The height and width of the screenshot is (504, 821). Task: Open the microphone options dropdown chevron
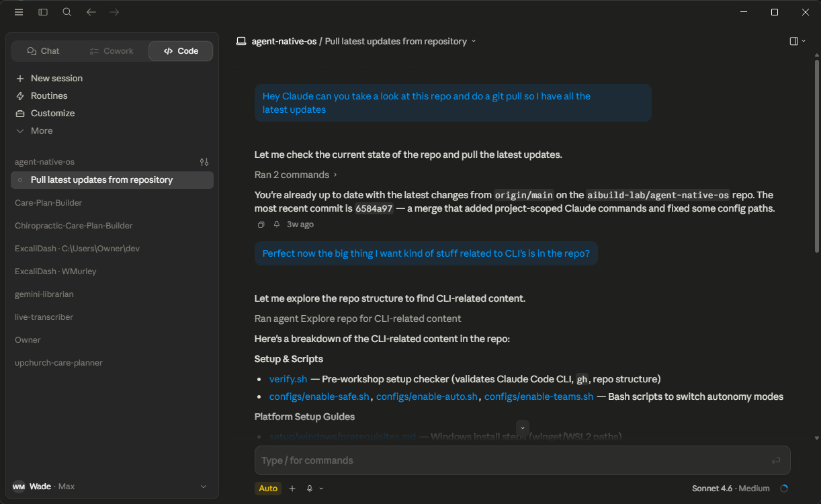[321, 489]
